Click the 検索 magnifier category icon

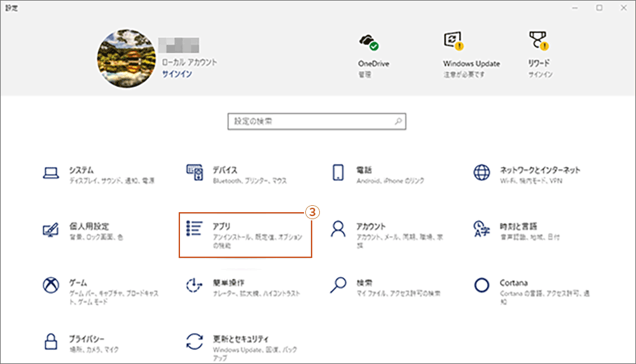pyautogui.click(x=338, y=285)
